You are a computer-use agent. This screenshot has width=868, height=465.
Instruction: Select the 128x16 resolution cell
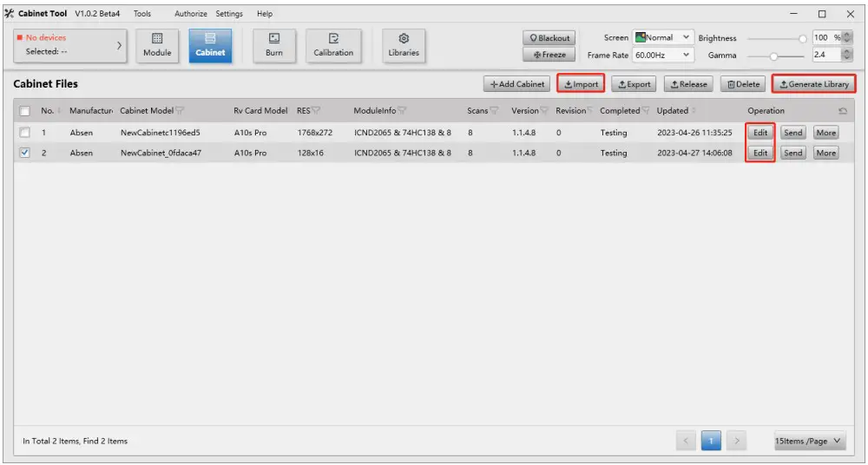coord(311,153)
